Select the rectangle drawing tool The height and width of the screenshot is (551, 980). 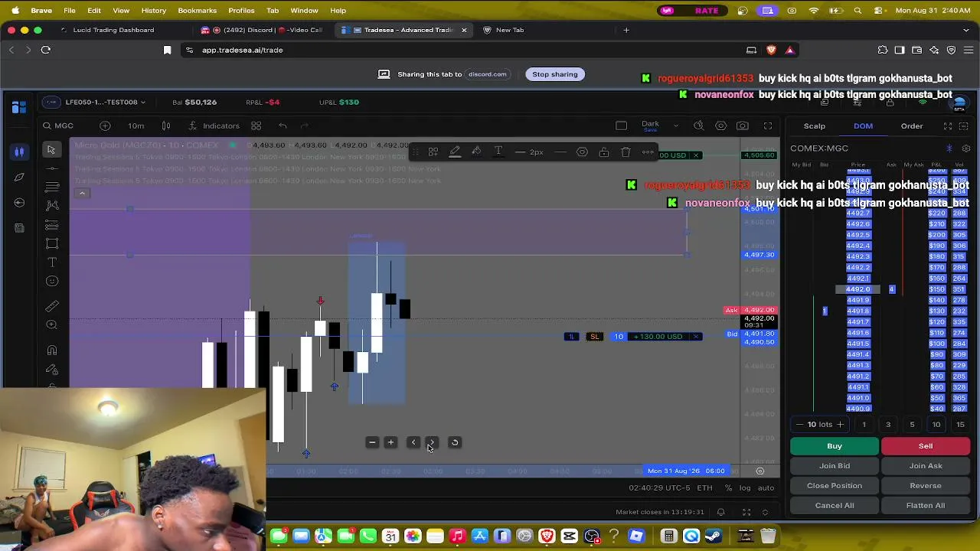pos(52,243)
